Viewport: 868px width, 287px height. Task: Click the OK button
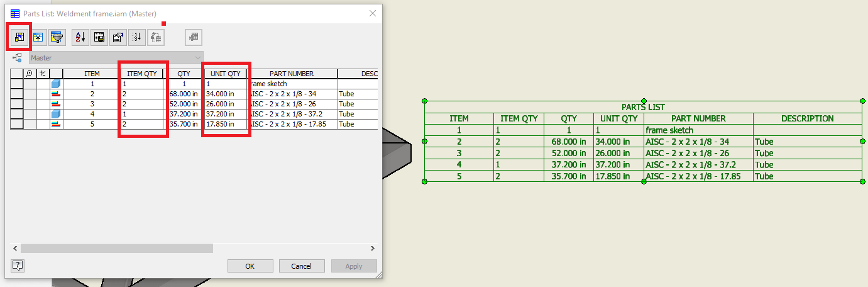tap(250, 266)
